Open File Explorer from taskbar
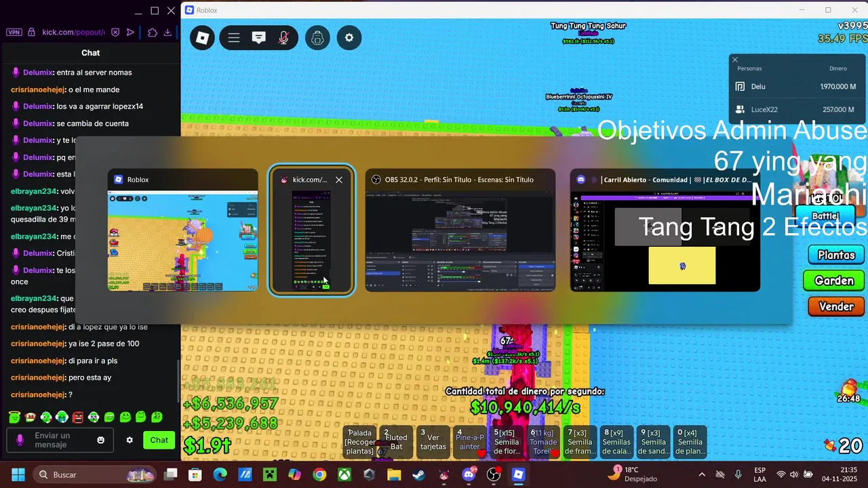 (x=394, y=474)
